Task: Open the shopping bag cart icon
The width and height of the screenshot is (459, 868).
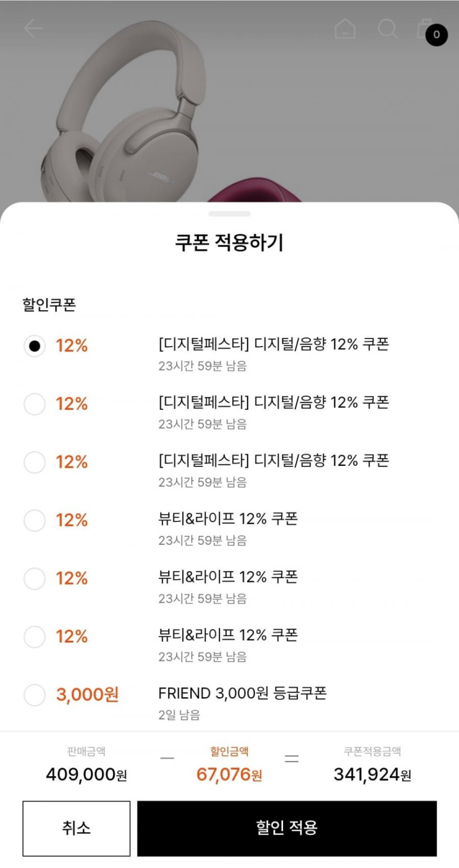Action: pos(424,29)
